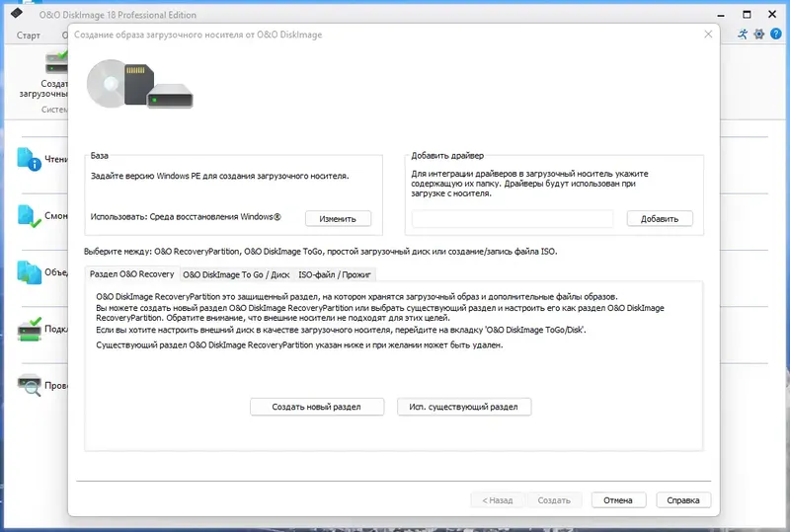Click the blue question mark help icon
The image size is (790, 532).
(776, 35)
